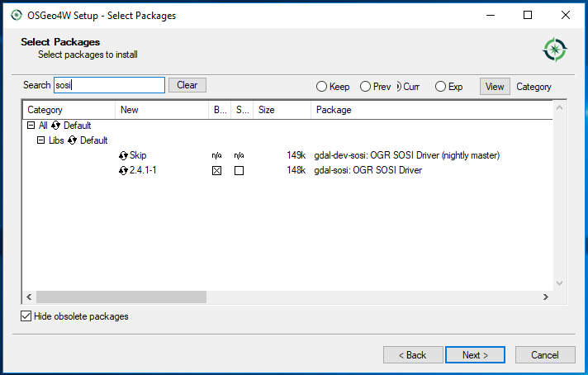This screenshot has height=375, width=588.
Task: Select the Prev radio button
Action: click(x=365, y=87)
